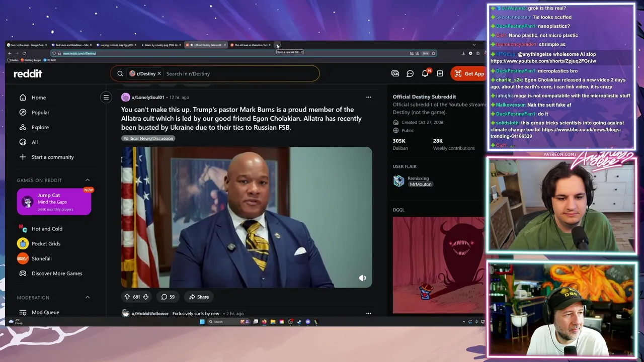Reload the page in browser

(24, 53)
